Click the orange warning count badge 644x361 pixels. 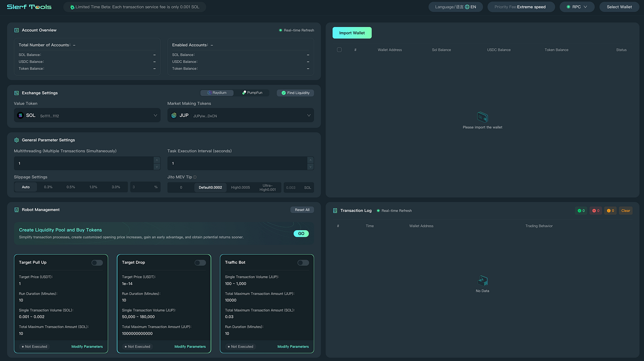pos(610,210)
